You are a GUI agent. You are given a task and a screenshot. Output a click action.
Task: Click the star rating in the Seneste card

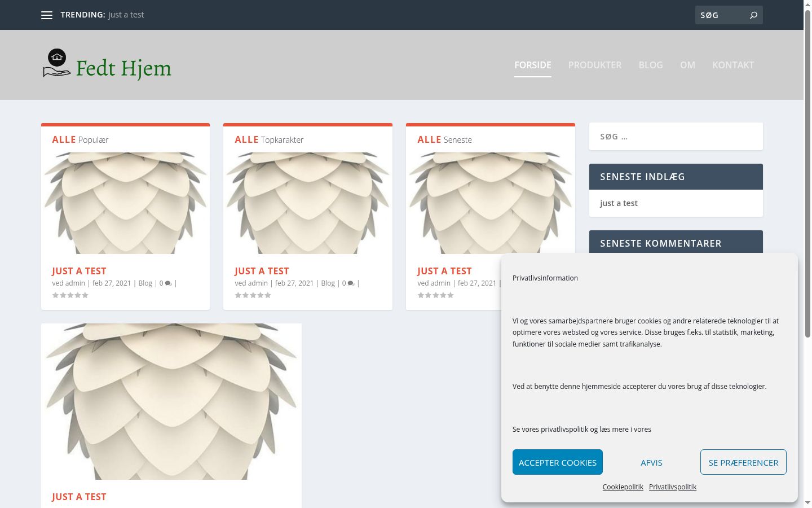pyautogui.click(x=436, y=295)
